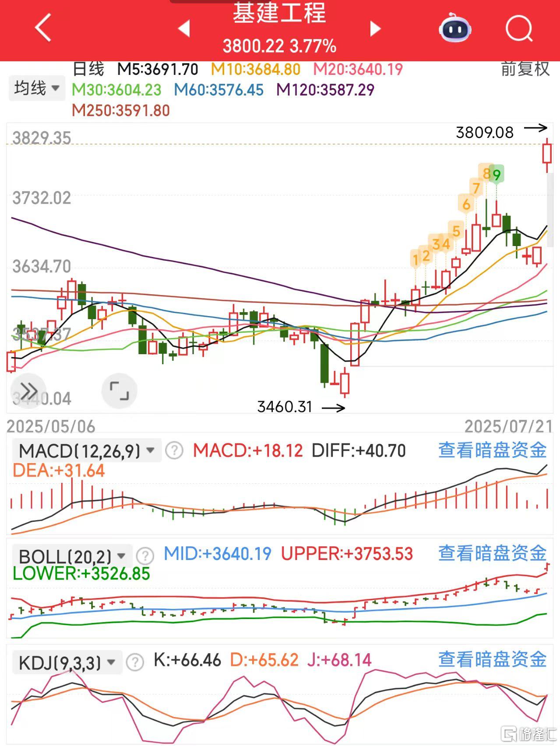This screenshot has width=560, height=746.
Task: Tap the orange 5 sequence marker
Action: coord(456,231)
